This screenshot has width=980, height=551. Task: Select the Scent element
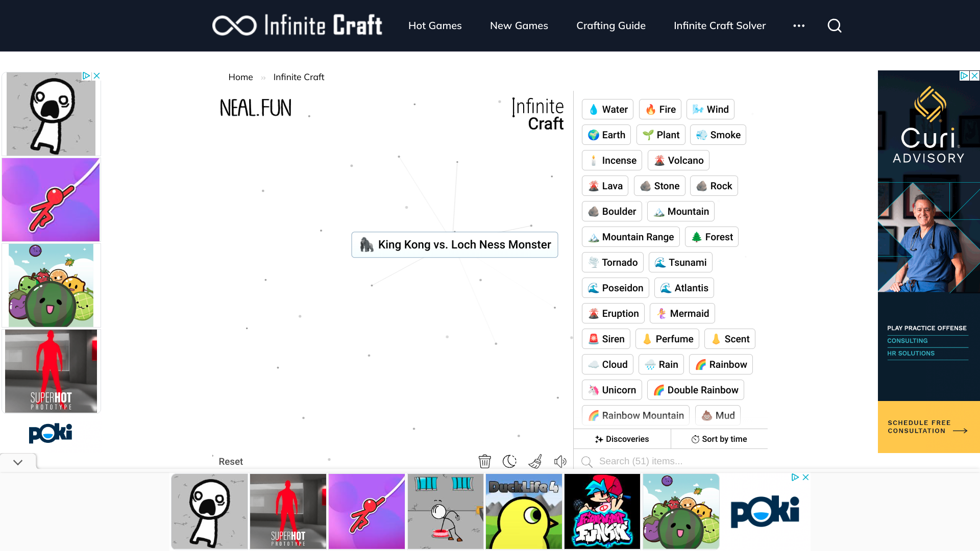pyautogui.click(x=730, y=339)
